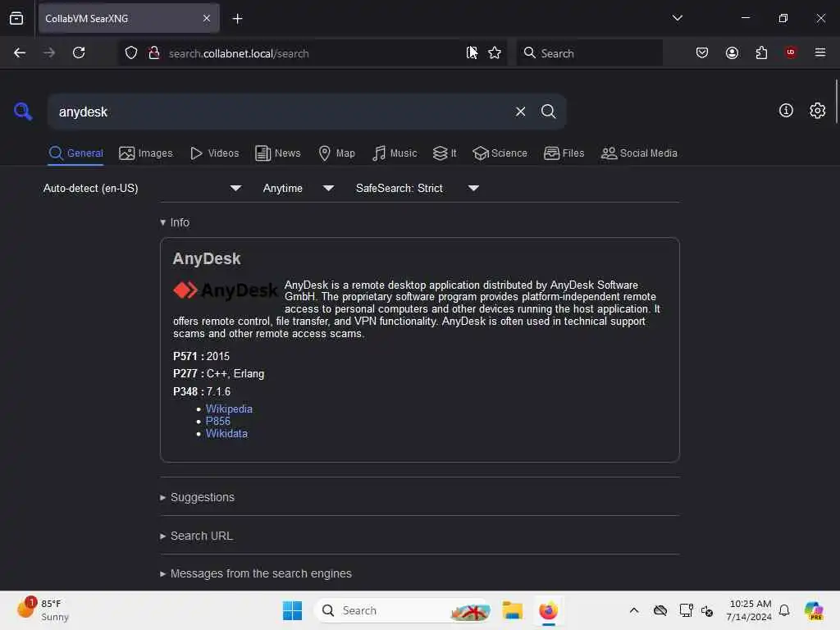Clear the anydesk search query
Screen dimensions: 840x630
[520, 112]
